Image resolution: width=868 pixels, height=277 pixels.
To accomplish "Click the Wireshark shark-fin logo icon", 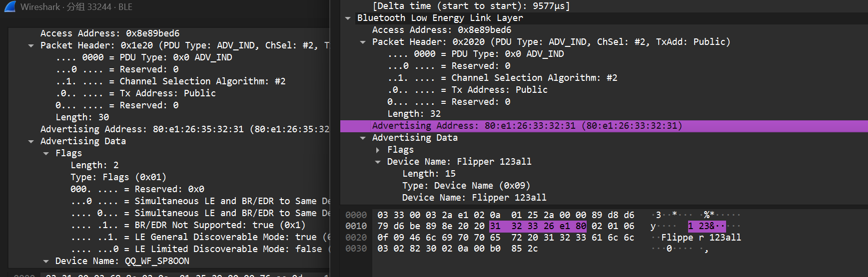I will click(10, 6).
